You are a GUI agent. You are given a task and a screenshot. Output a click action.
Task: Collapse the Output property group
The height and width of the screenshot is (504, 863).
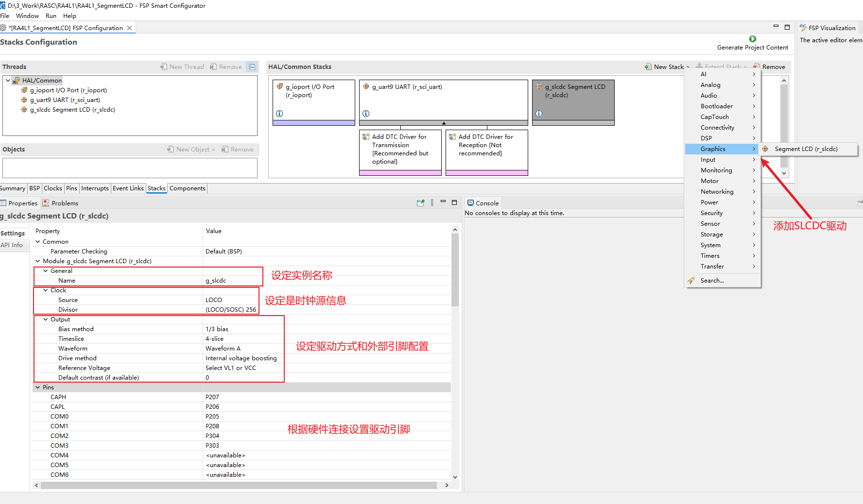point(45,319)
